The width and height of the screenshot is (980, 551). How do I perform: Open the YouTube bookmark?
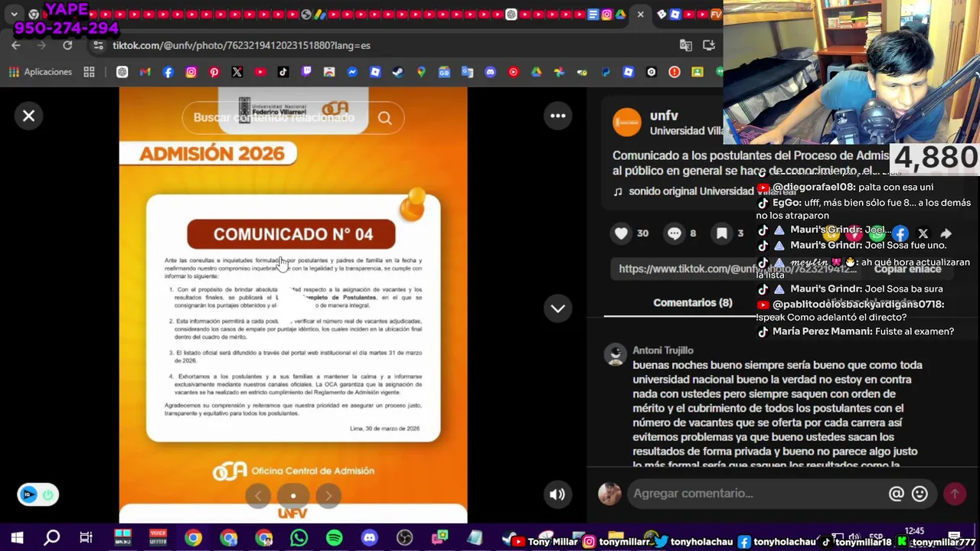pos(260,72)
